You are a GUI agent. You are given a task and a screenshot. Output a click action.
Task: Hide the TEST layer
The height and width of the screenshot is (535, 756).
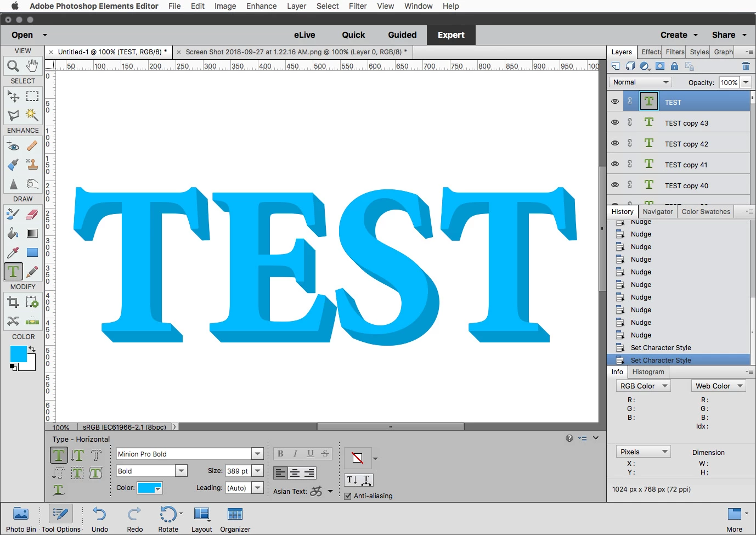(x=615, y=102)
